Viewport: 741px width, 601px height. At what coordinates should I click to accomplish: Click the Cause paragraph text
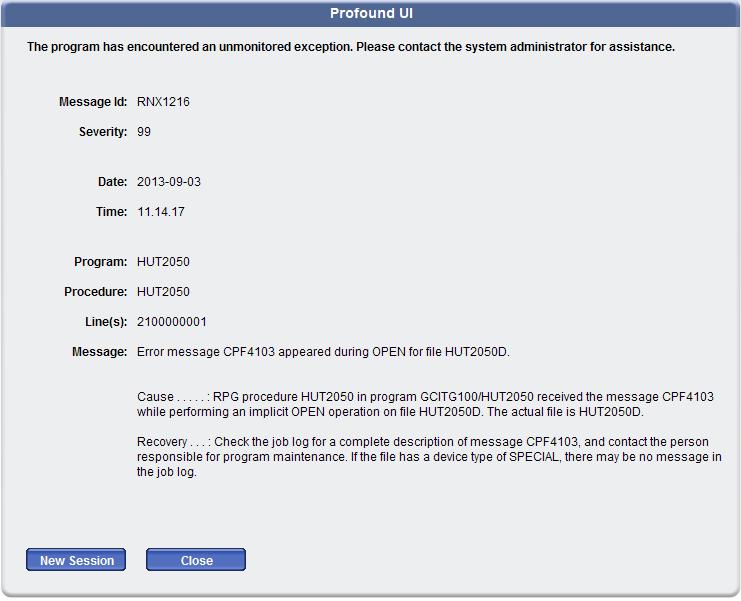[425, 404]
